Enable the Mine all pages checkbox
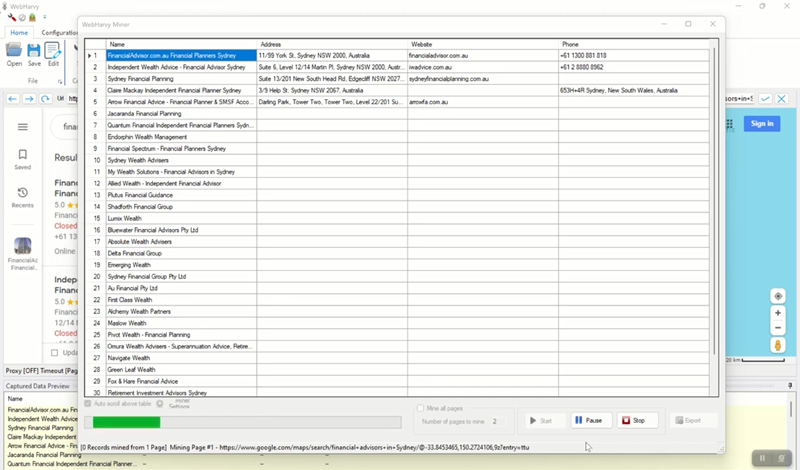Viewport: 800px width, 470px height. [417, 408]
